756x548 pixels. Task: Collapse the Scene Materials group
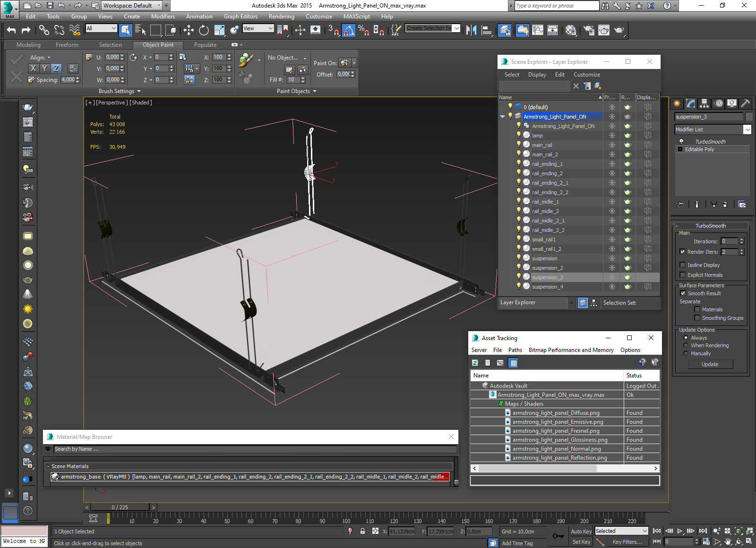tap(48, 466)
